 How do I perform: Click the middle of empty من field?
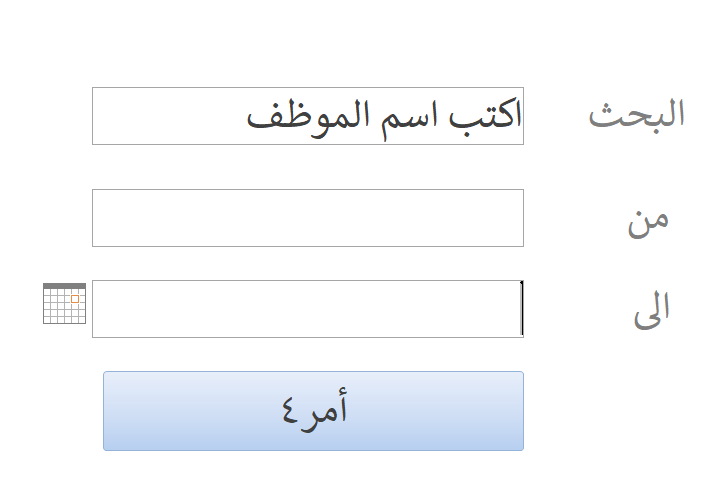click(x=308, y=218)
